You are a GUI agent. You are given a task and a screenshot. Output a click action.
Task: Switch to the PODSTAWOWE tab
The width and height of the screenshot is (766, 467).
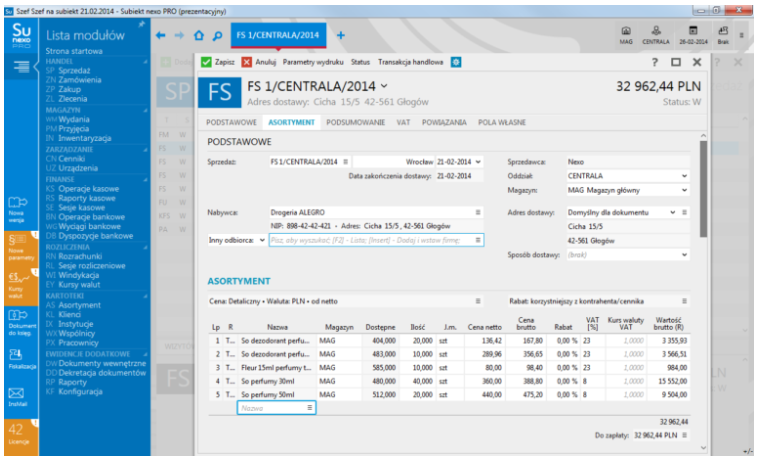click(231, 123)
